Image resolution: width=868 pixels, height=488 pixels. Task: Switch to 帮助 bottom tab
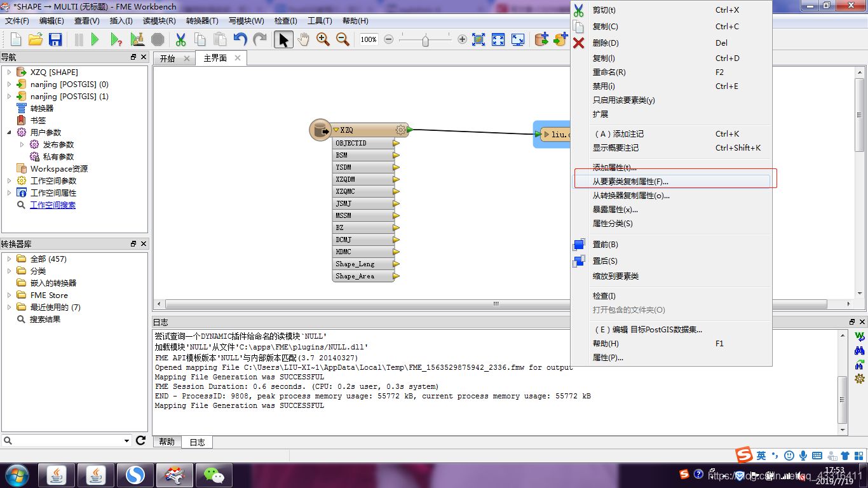(166, 442)
